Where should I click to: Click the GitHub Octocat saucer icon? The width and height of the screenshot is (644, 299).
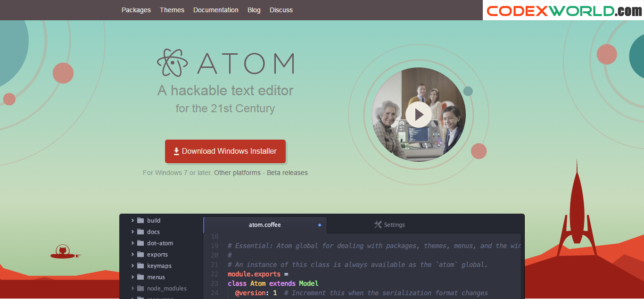(x=66, y=252)
